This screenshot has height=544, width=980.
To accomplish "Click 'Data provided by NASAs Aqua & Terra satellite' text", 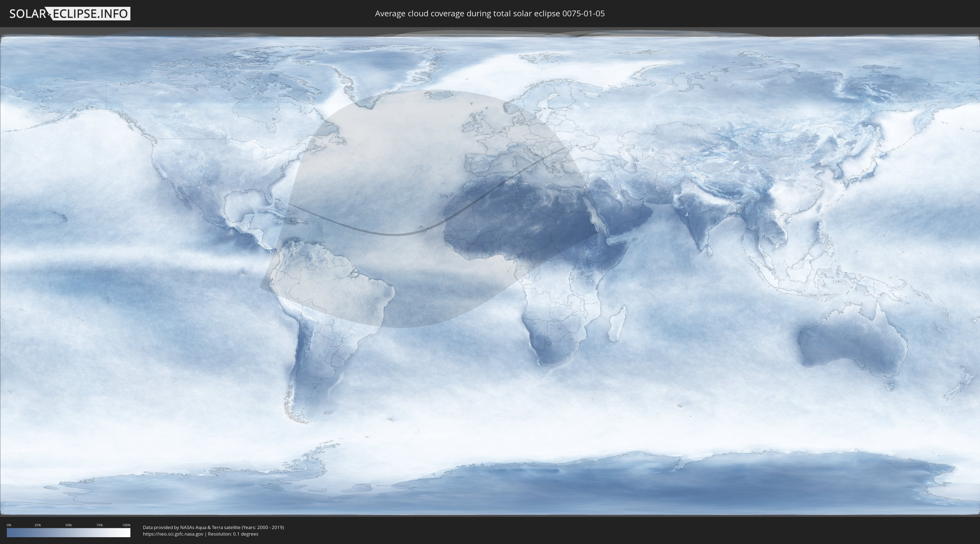I will point(192,527).
